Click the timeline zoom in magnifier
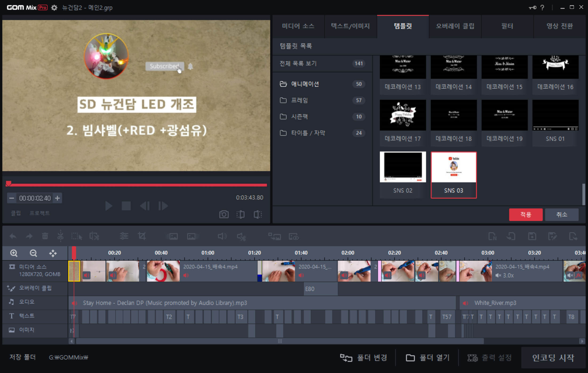This screenshot has height=373, width=588. click(14, 253)
